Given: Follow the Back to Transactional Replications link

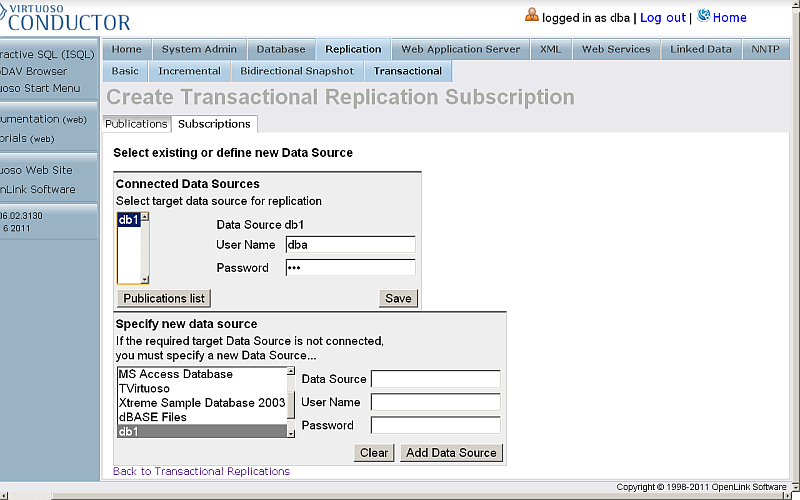Looking at the screenshot, I should (x=201, y=471).
